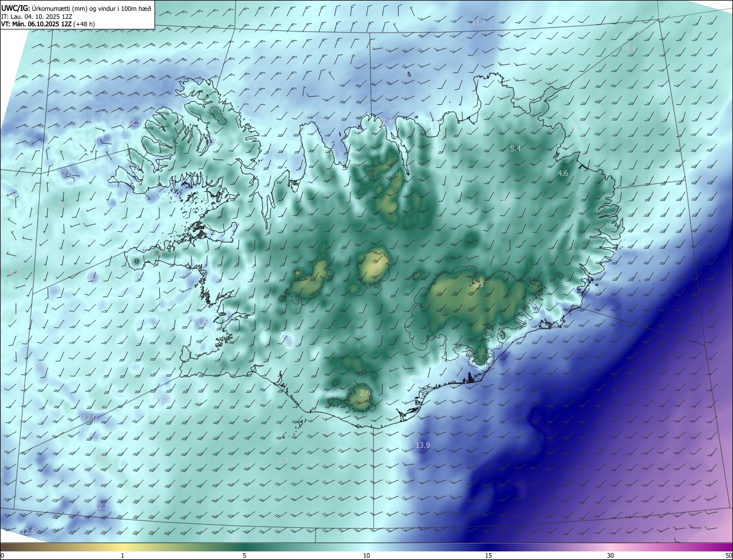Click the 8.1 value label
The image size is (733, 560).
point(630,49)
